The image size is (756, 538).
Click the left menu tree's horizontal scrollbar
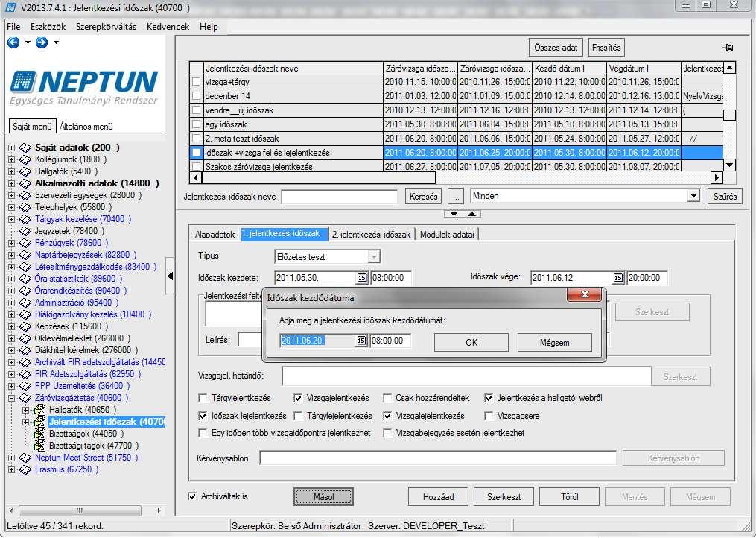(80, 510)
